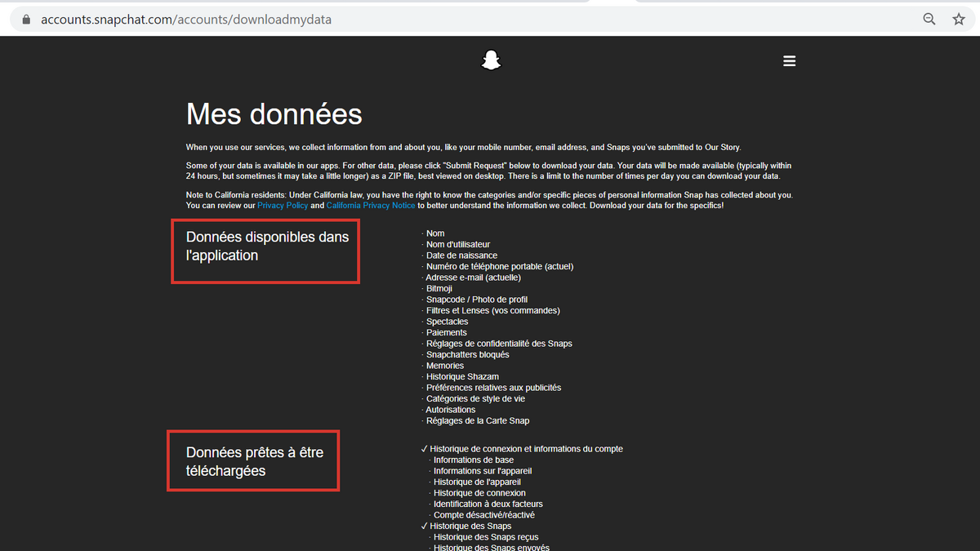The height and width of the screenshot is (551, 980).
Task: Click 'Historique de connexion et informations du compte'
Action: point(527,449)
